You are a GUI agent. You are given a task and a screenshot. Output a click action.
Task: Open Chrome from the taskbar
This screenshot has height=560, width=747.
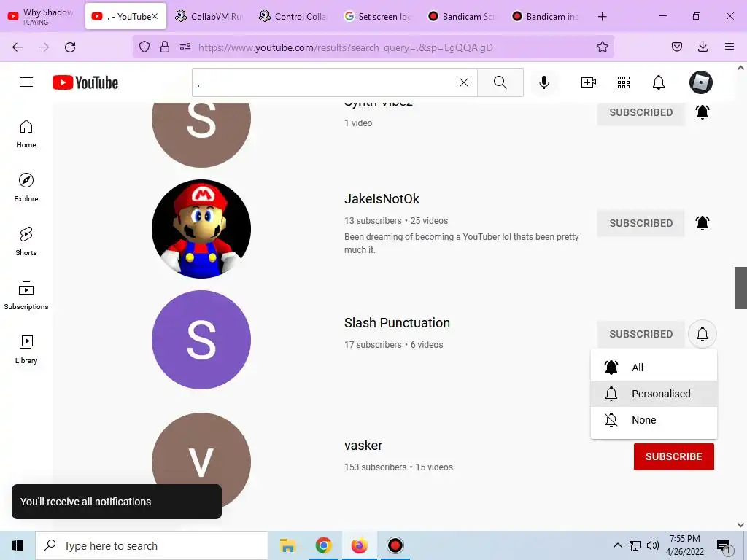click(323, 545)
